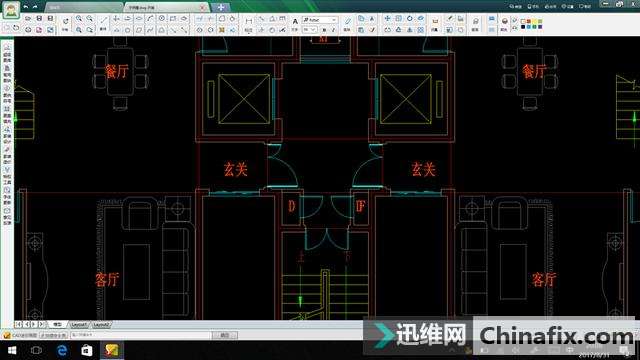Click previous layout tab arrow

[26, 324]
